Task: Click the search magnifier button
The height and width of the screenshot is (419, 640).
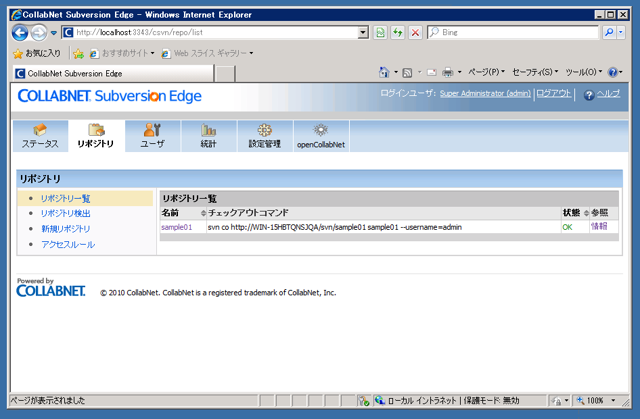Action: click(609, 32)
